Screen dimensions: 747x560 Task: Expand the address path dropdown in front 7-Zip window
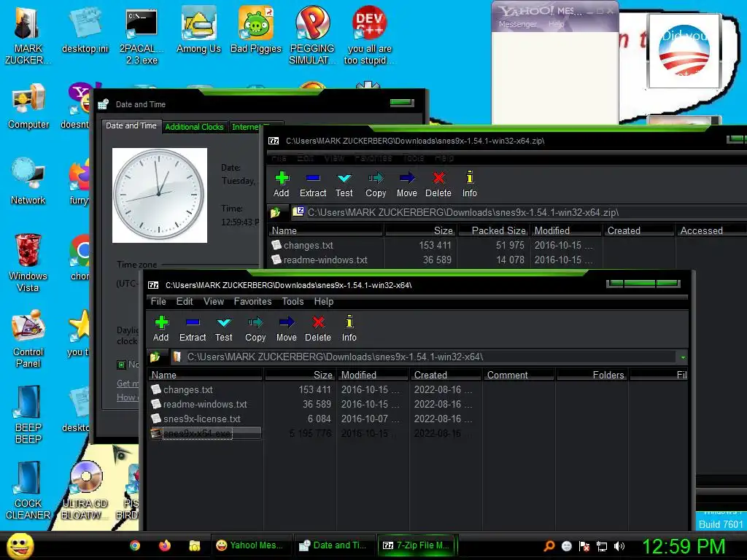tap(683, 357)
